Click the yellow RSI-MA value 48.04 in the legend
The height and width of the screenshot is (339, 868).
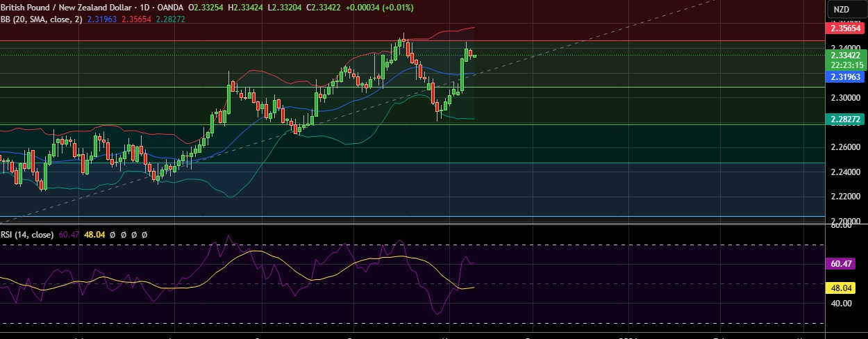coord(94,235)
